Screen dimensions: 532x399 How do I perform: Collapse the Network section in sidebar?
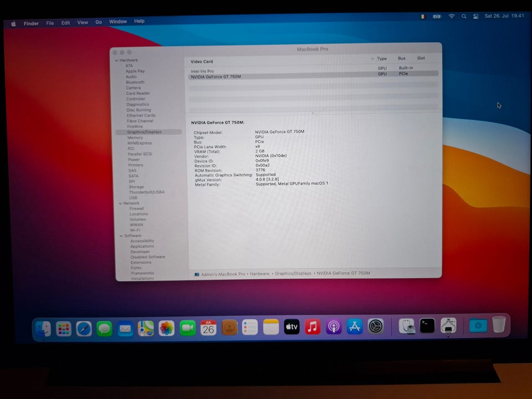tap(120, 203)
